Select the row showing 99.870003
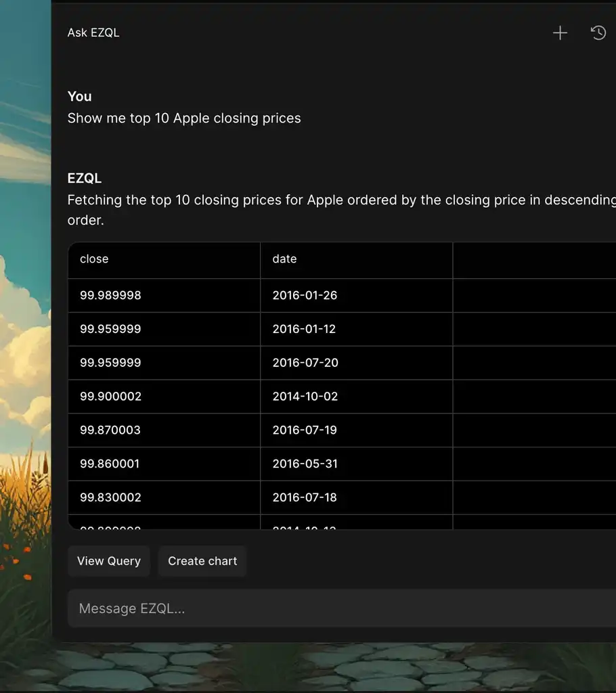The image size is (616, 693). tap(110, 430)
